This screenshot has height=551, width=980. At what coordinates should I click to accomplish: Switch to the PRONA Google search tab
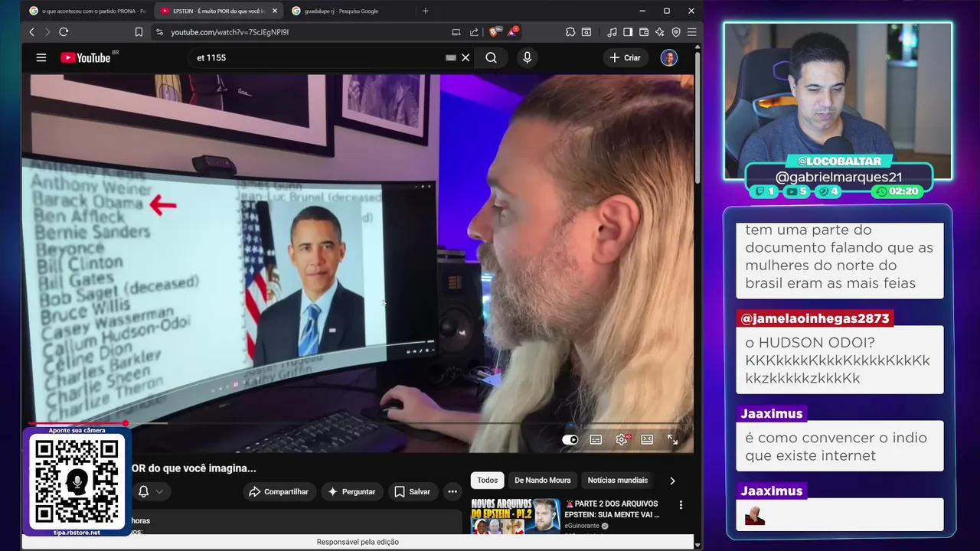coord(87,11)
